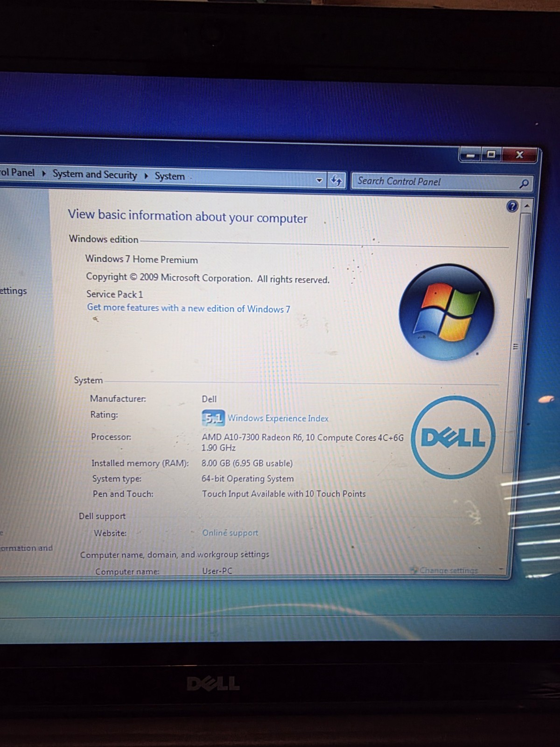Select the System breadcrumb item
The height and width of the screenshot is (747, 560).
pos(170,176)
